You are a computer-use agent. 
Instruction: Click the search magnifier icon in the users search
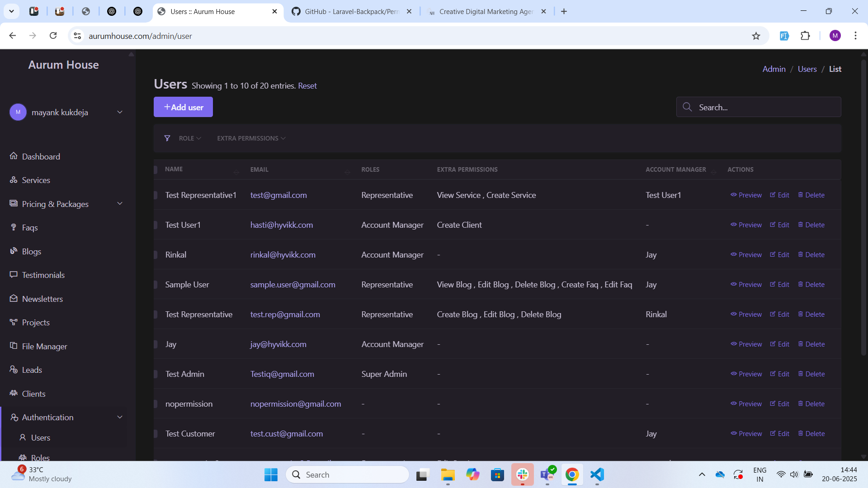point(687,107)
